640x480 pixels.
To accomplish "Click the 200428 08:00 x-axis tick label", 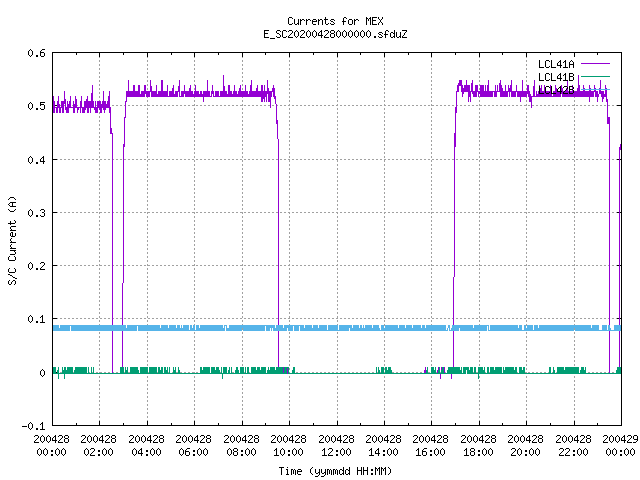I will [x=242, y=446].
